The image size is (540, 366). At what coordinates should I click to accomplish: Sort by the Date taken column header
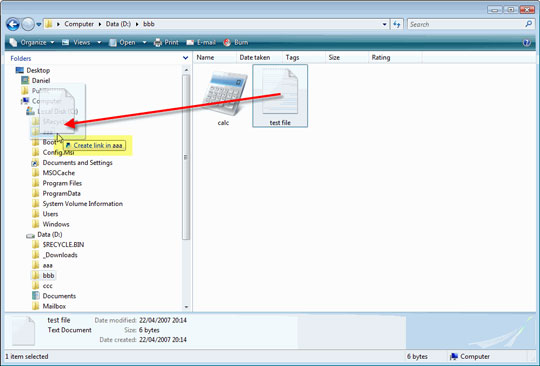coord(259,57)
